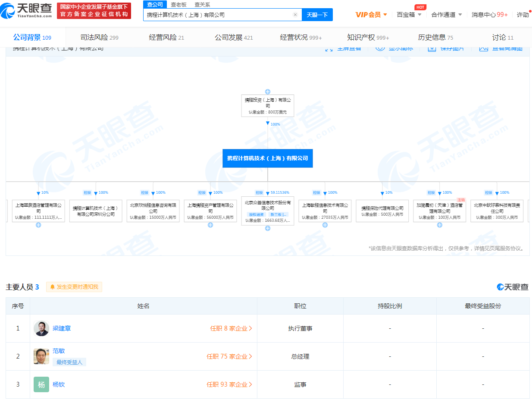Select the 司法风险 tab
Image resolution: width=532 pixels, height=403 pixels.
(99, 38)
